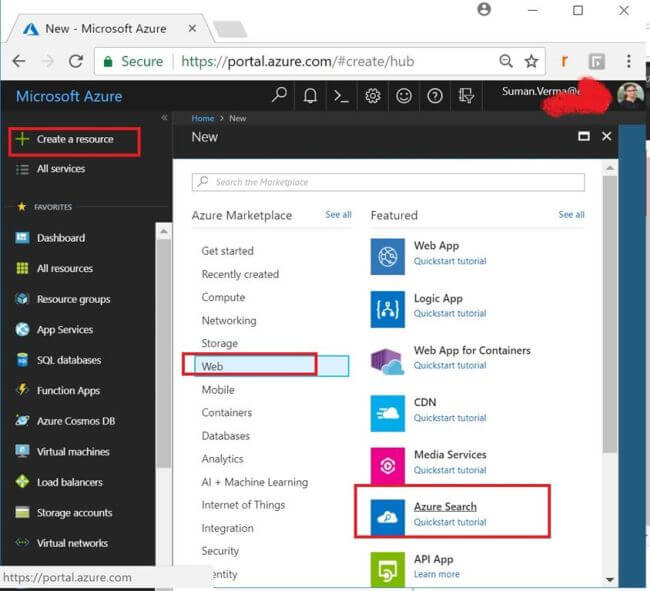
Task: Click the user account avatar
Action: [x=630, y=95]
